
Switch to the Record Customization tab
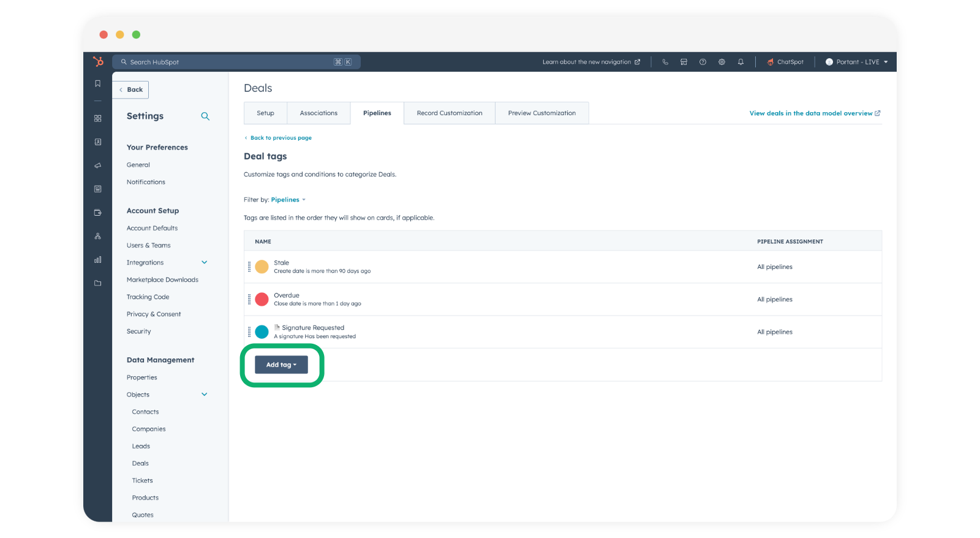tap(449, 113)
